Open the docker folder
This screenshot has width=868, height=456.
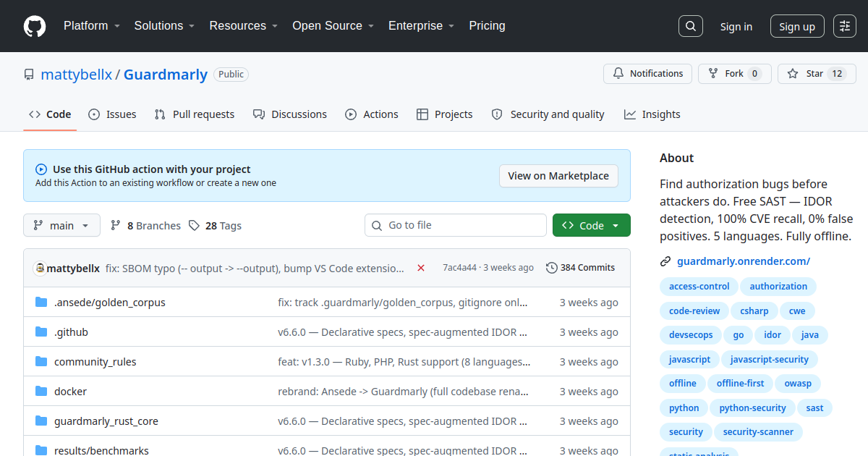point(70,392)
